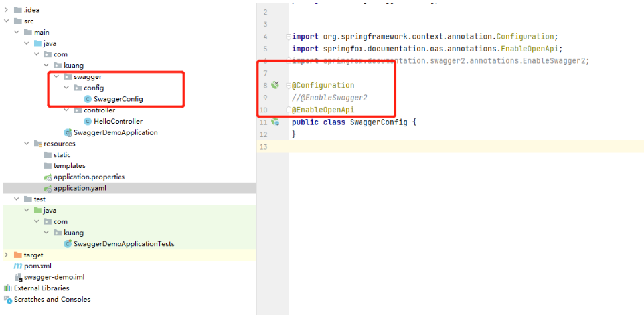The height and width of the screenshot is (315, 644).
Task: Fold the import block at line 4
Action: click(x=289, y=37)
